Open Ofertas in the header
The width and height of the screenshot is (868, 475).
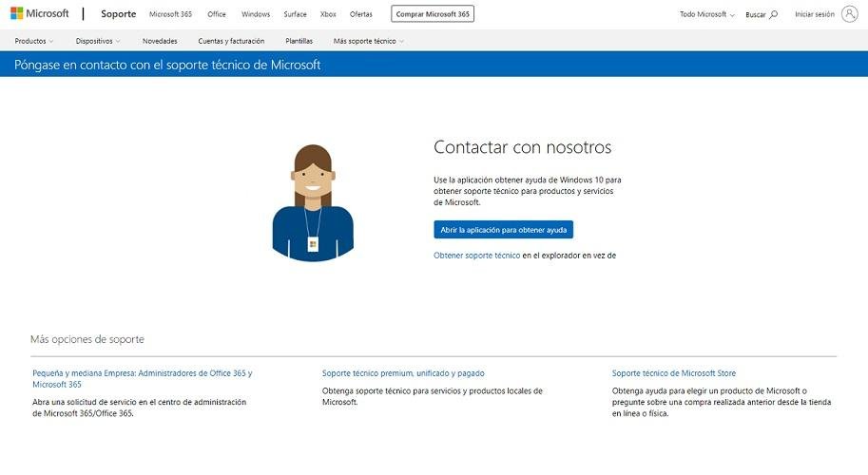click(361, 14)
